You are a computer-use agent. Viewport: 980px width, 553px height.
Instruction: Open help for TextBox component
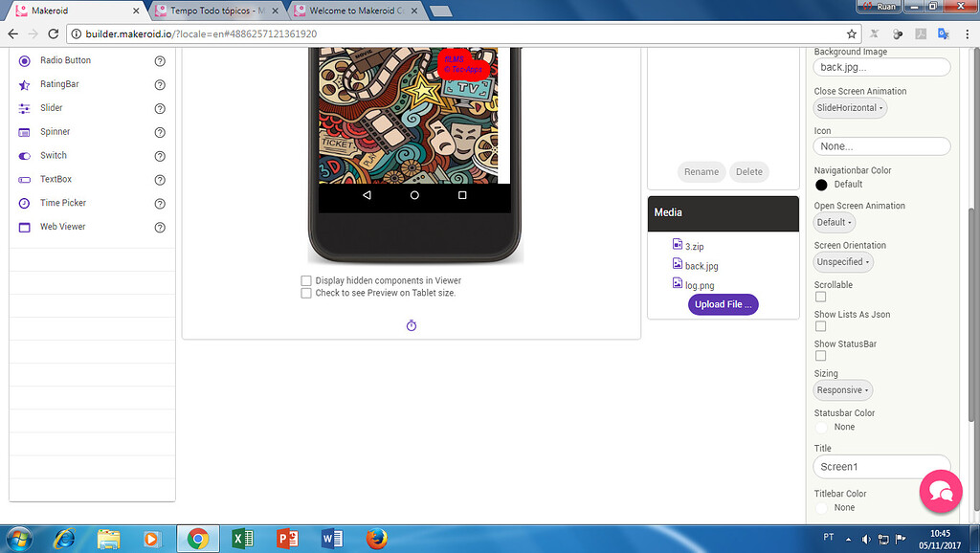pos(160,180)
